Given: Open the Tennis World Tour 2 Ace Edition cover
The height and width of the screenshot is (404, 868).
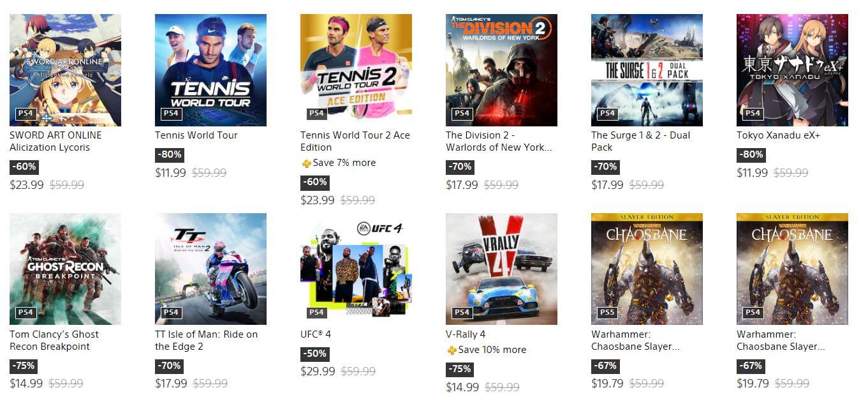Looking at the screenshot, I should coord(356,70).
